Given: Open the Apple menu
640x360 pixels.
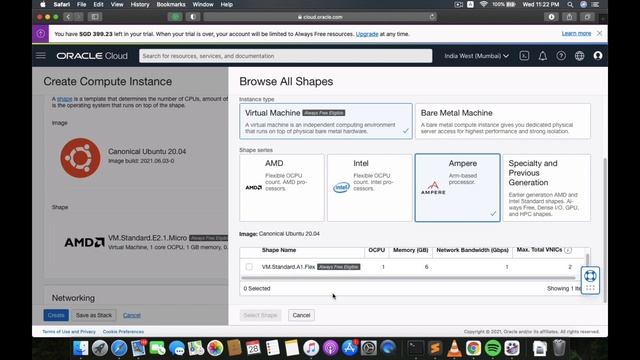Looking at the screenshot, I should (x=42, y=4).
